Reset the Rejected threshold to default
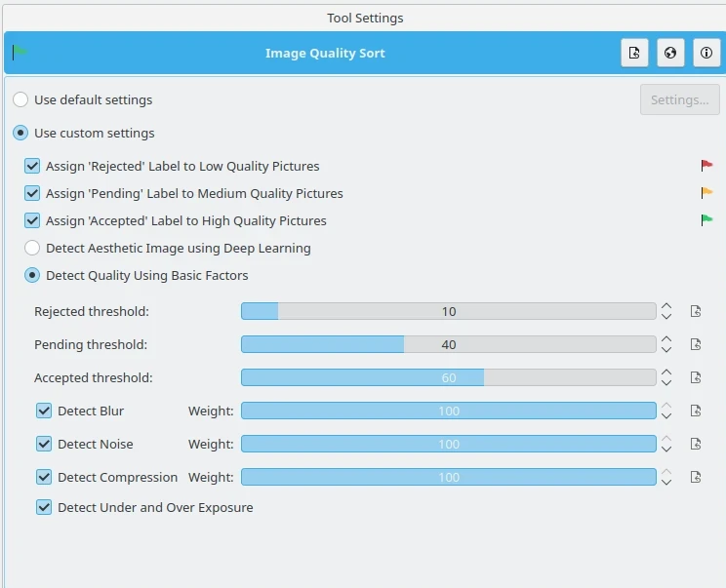 (696, 312)
